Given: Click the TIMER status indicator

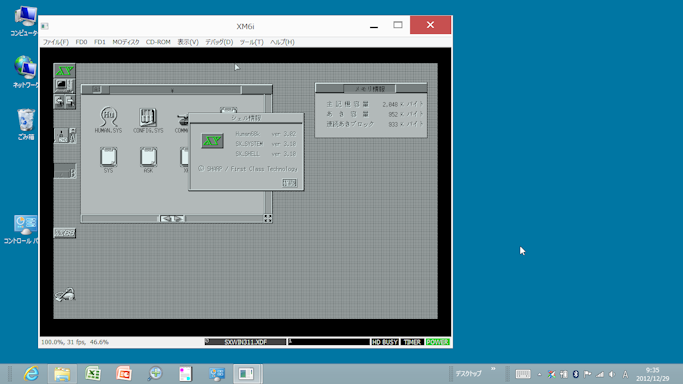Looking at the screenshot, I should [x=412, y=342].
